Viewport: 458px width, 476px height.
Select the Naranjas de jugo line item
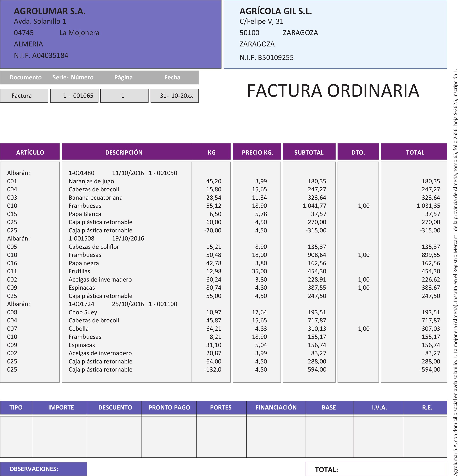91,181
